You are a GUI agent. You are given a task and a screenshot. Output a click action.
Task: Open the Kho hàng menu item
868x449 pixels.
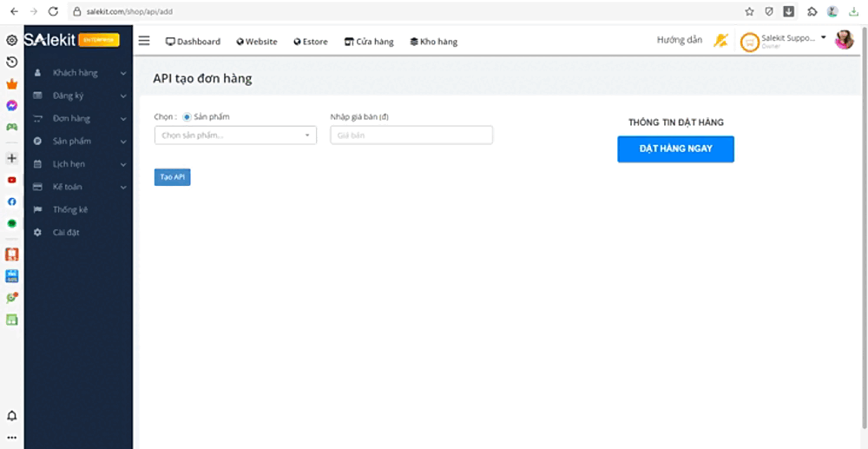pos(434,42)
